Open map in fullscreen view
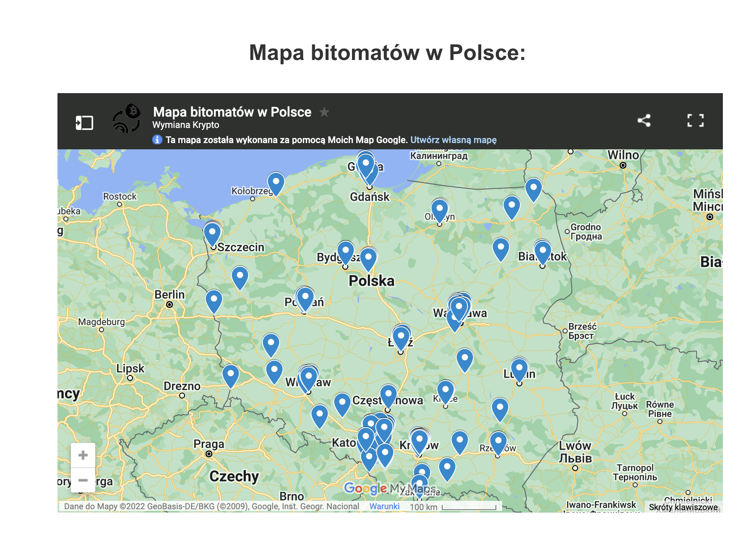 (695, 121)
